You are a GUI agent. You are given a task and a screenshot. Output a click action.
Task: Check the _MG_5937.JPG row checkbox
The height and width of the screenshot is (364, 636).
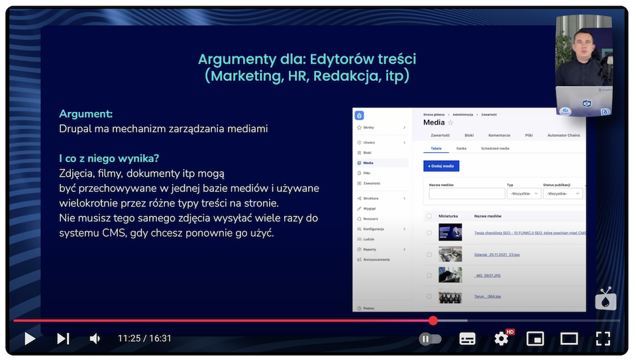429,275
